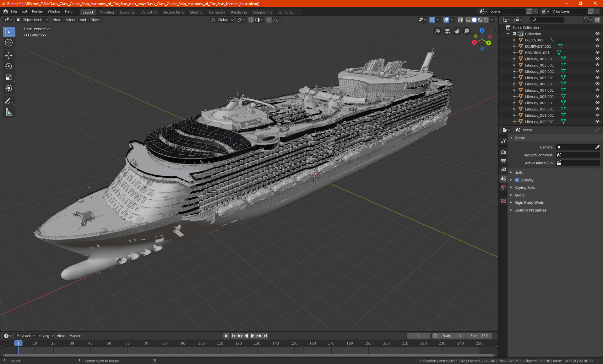The image size is (603, 364).
Task: Expand DECKS.001 tree item
Action: click(x=514, y=40)
